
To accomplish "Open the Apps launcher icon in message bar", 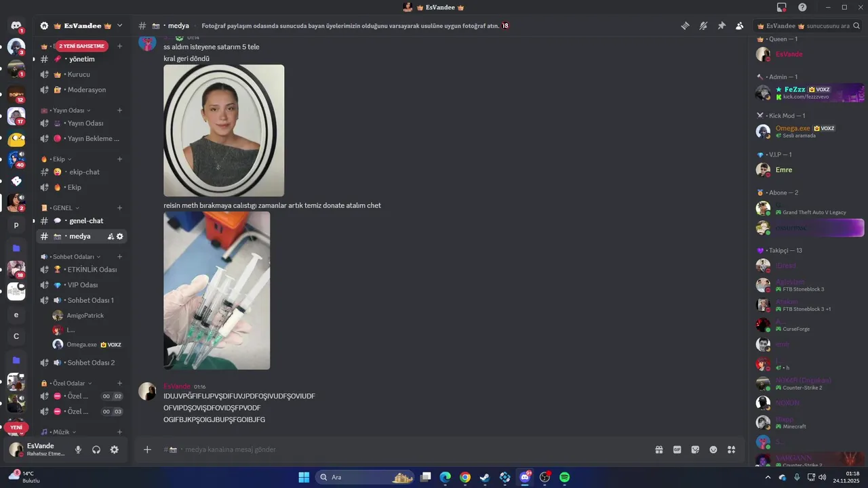I will click(731, 449).
